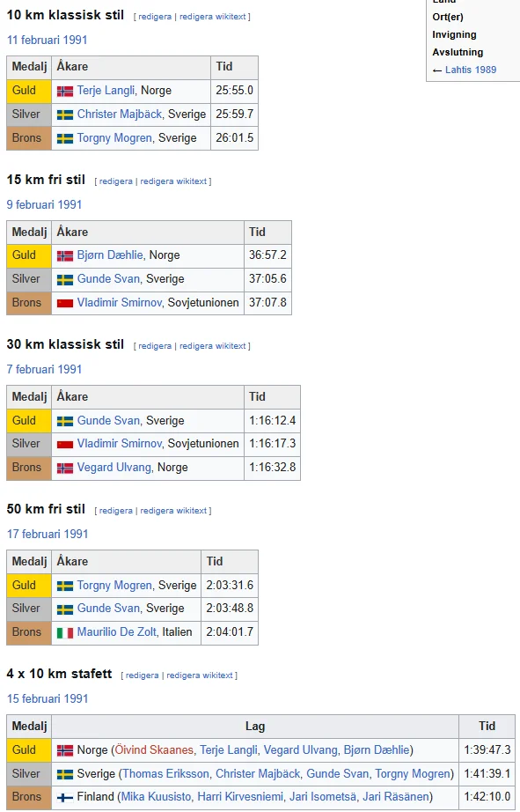This screenshot has height=812, width=520.
Task: Open Bjørn Dæhlie link in 15 km table
Action: tap(110, 255)
